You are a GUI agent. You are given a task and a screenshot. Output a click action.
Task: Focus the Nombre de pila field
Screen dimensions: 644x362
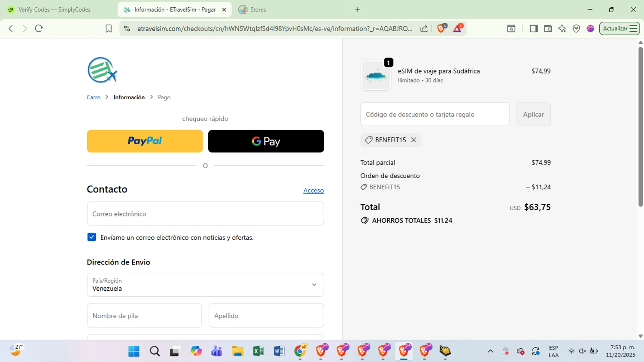click(x=144, y=316)
